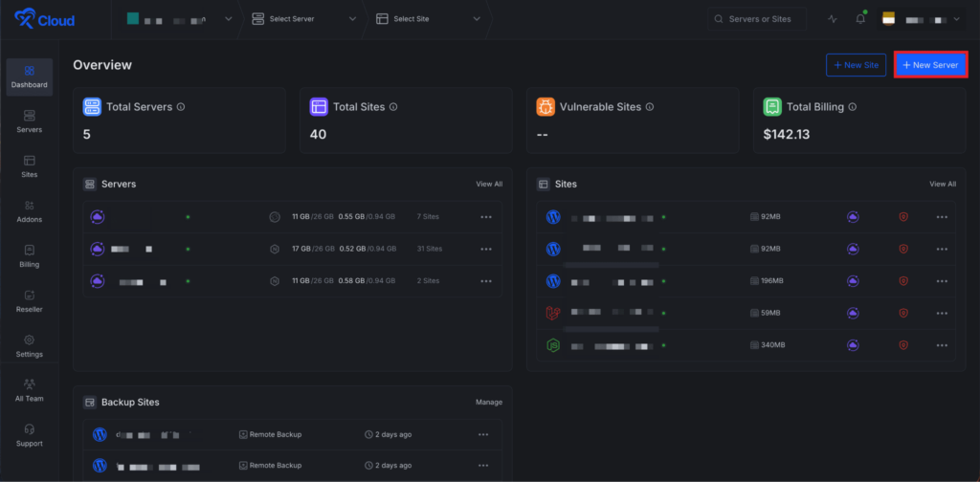Click Total Servers info icon
The height and width of the screenshot is (482, 980).
(x=181, y=107)
